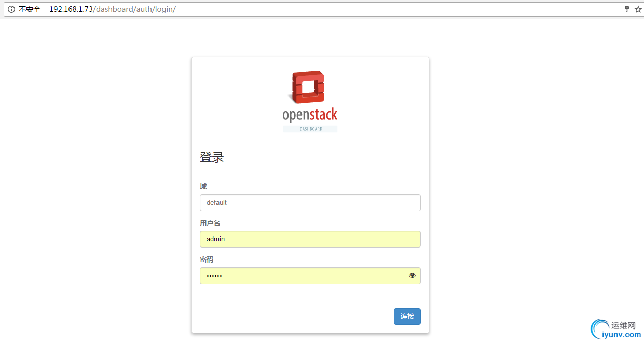Click the 登录 heading text
The image size is (644, 343).
click(212, 158)
